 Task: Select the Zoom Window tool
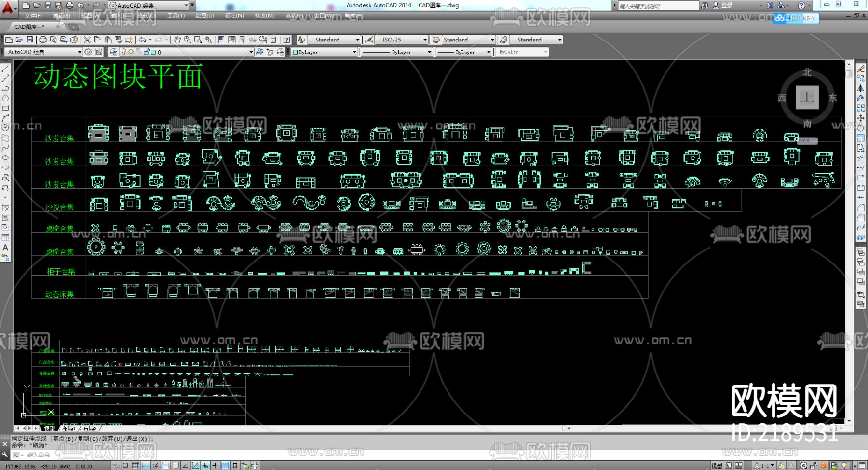click(198, 40)
